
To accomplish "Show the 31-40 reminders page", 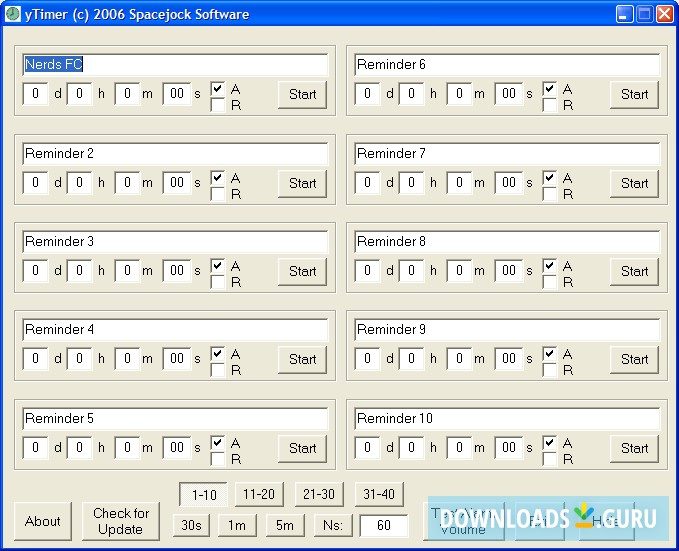I will (379, 494).
